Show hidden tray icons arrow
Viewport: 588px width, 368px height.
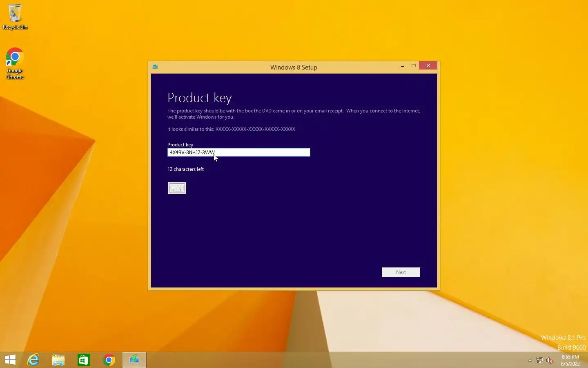point(530,360)
